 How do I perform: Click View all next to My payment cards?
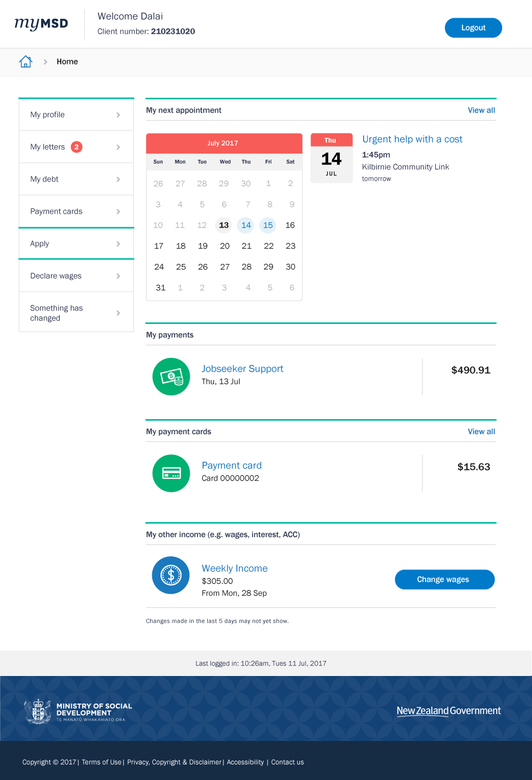tap(481, 432)
